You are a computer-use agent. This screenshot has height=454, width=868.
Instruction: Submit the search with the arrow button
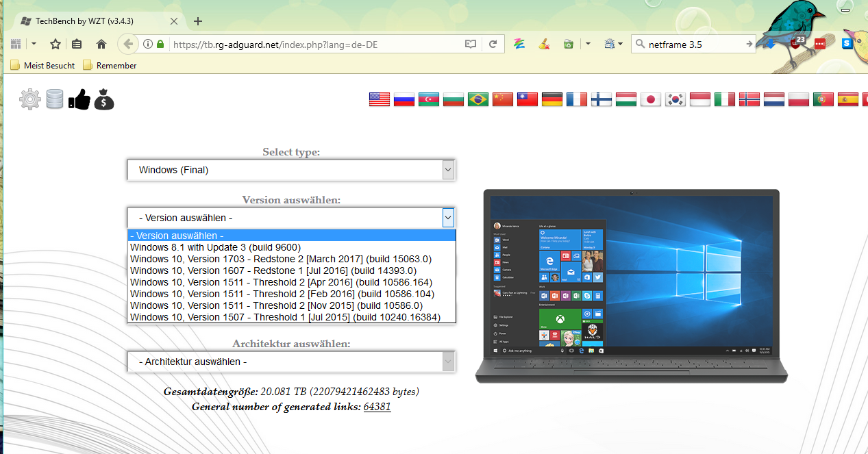click(749, 45)
